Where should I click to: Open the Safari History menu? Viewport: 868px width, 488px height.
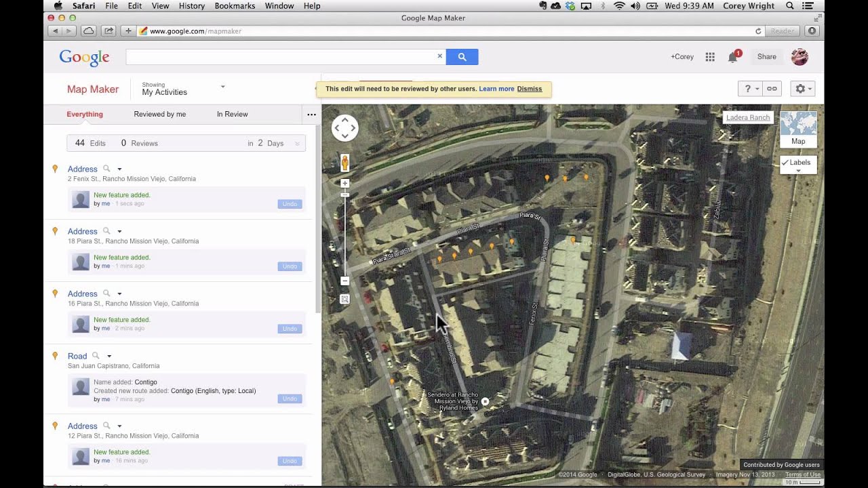(192, 5)
